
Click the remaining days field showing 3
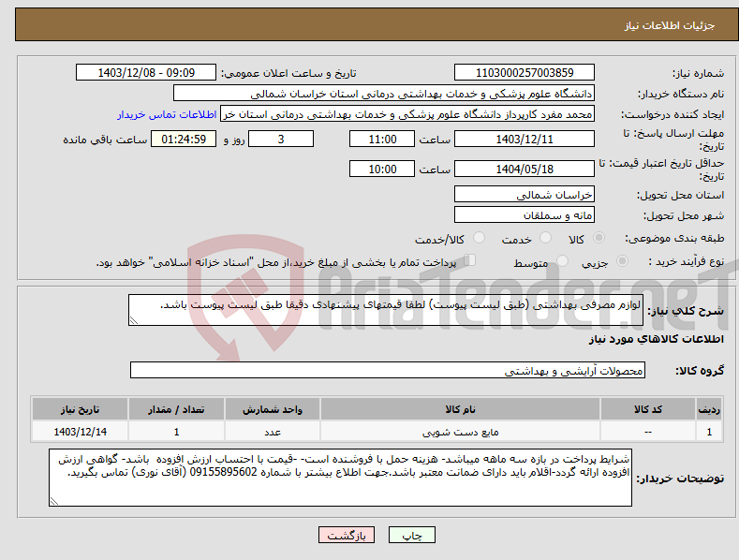coord(281,139)
